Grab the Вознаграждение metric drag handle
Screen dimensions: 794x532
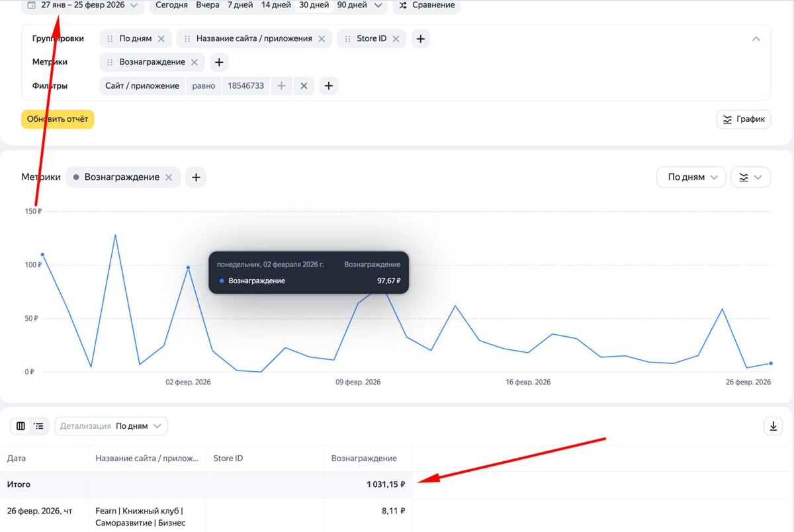[x=110, y=62]
